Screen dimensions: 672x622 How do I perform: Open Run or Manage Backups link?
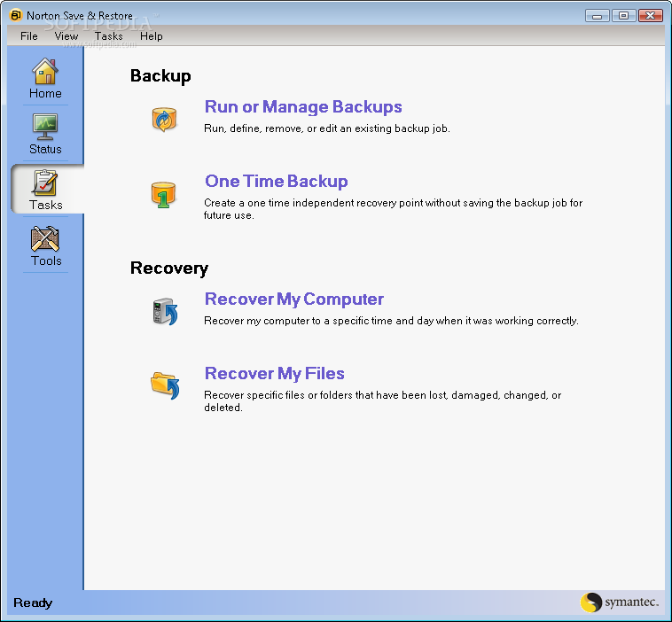303,106
